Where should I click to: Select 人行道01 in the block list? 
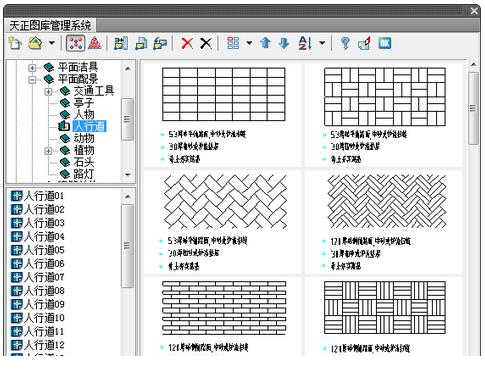[44, 196]
